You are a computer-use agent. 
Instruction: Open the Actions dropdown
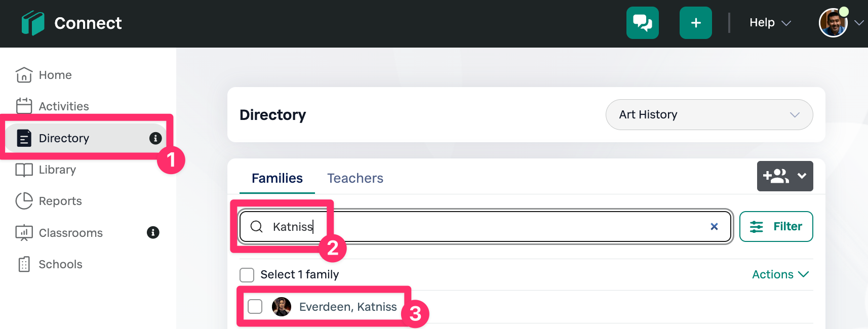coord(780,274)
